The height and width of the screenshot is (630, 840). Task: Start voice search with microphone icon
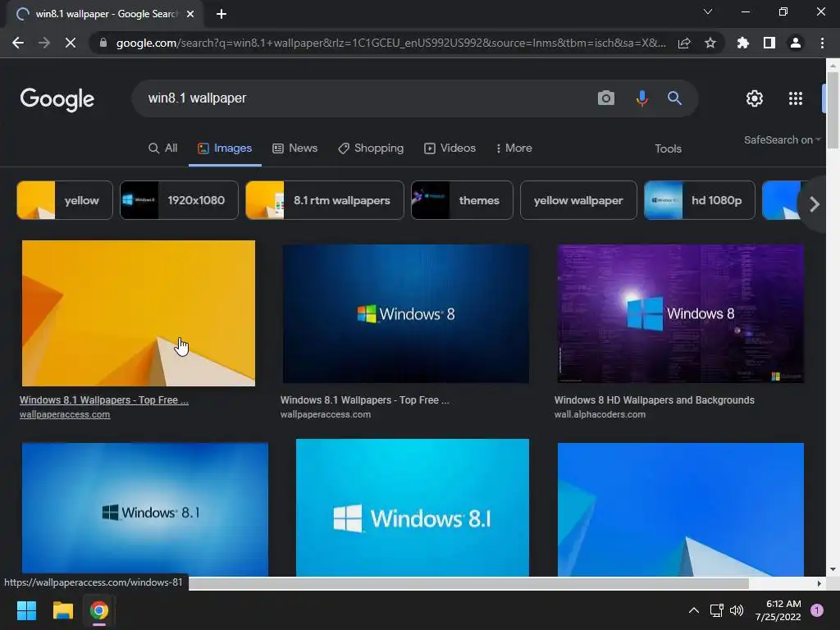click(641, 98)
